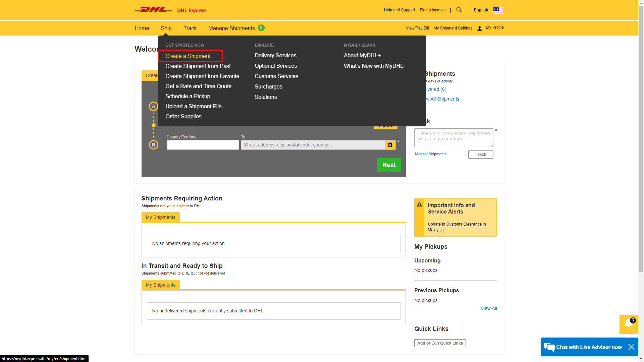Click DHL Express text

[x=192, y=10]
